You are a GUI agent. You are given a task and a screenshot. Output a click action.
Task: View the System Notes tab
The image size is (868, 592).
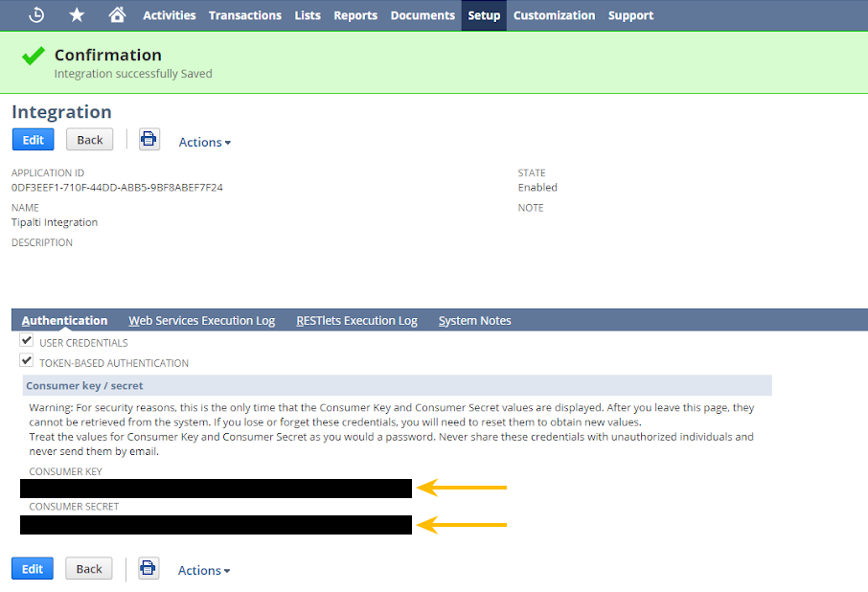pyautogui.click(x=474, y=320)
